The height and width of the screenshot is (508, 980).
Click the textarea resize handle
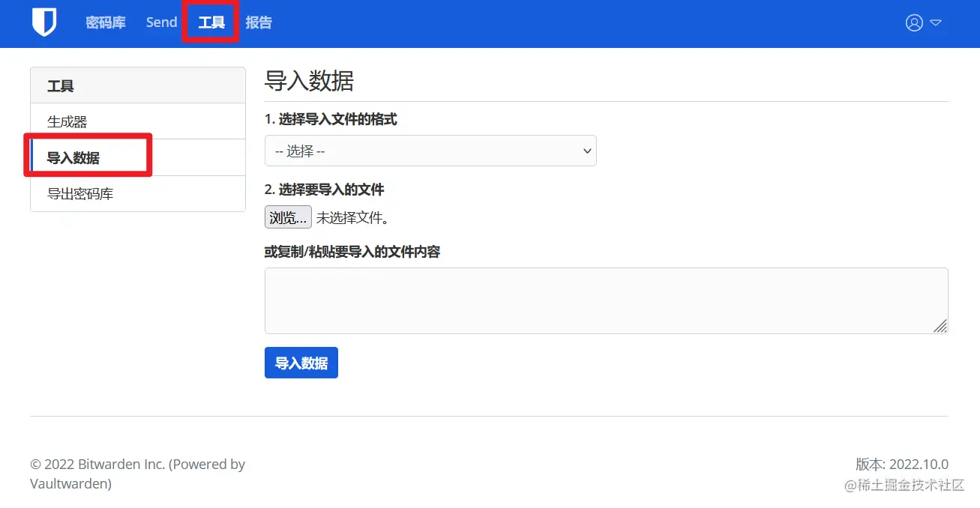coord(940,327)
